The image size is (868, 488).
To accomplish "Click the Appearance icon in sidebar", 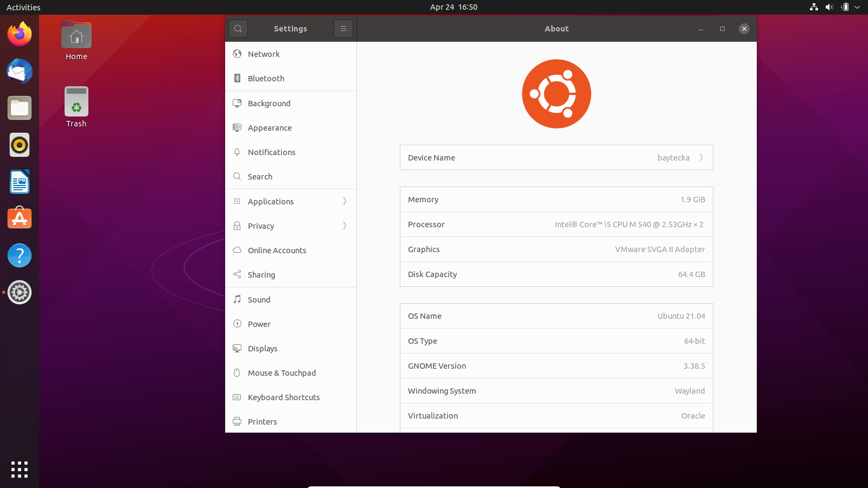I will click(237, 127).
